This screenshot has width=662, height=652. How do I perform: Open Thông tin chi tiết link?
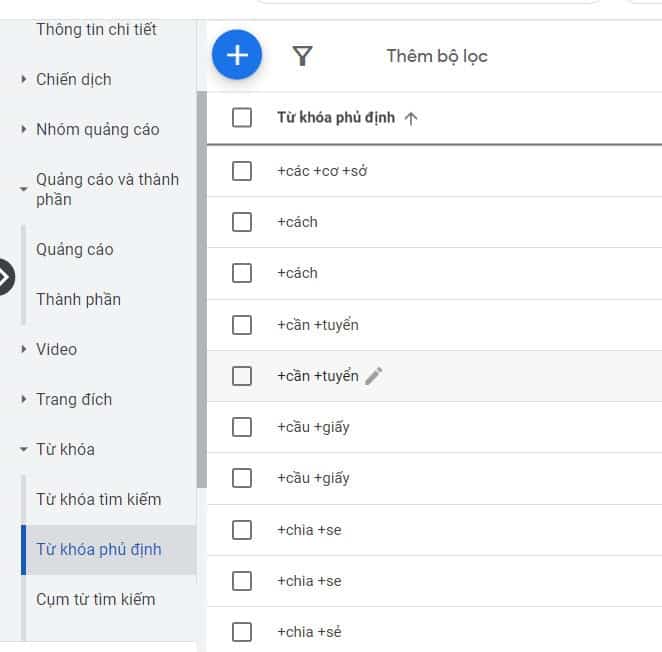pos(96,29)
